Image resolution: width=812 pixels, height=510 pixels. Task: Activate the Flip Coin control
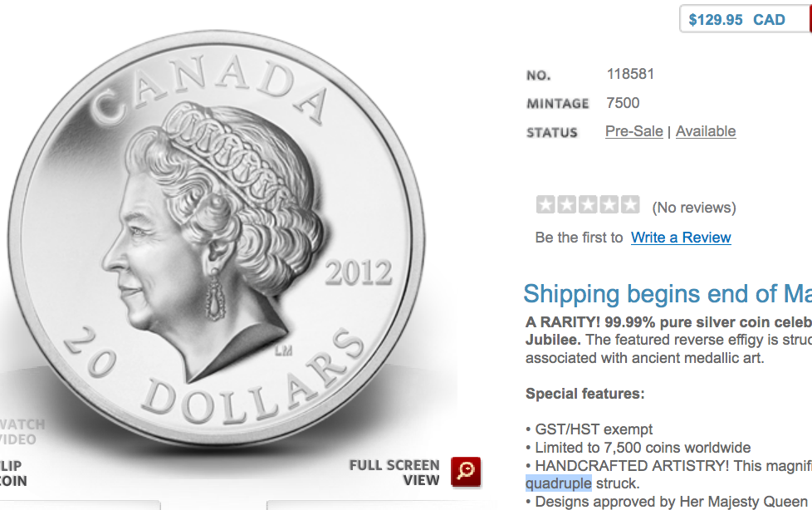coord(12,473)
